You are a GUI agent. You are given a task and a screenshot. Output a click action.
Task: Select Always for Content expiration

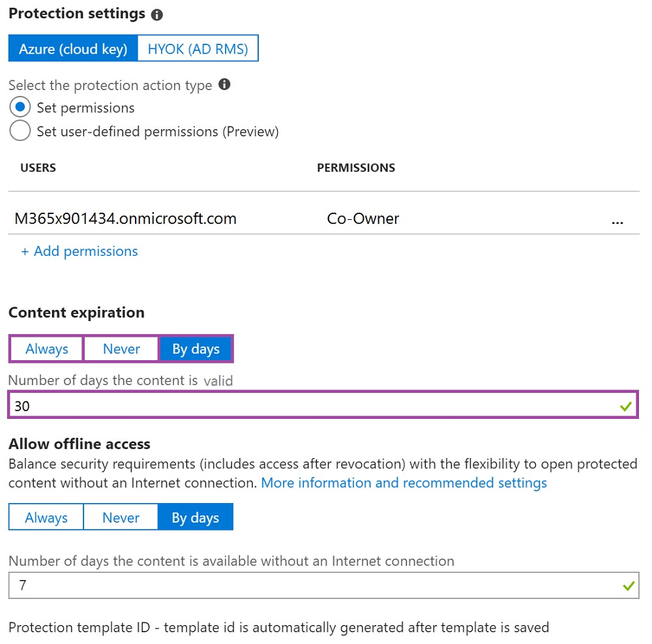tap(46, 348)
